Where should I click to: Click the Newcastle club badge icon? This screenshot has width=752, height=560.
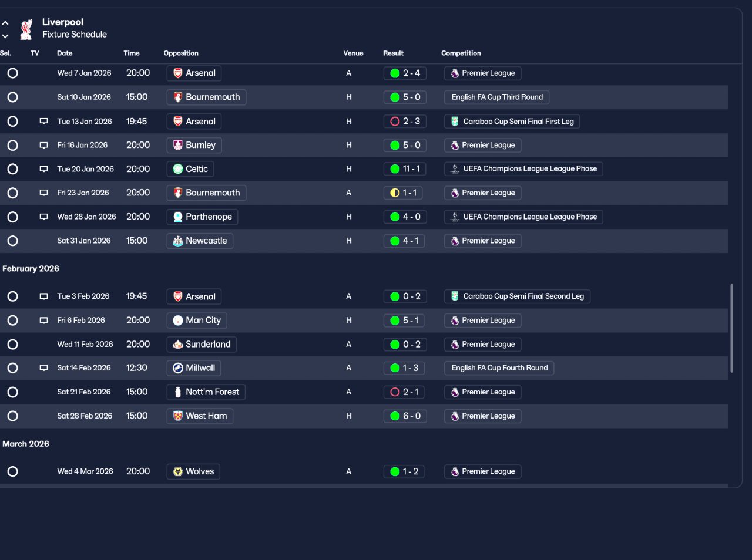click(x=178, y=241)
